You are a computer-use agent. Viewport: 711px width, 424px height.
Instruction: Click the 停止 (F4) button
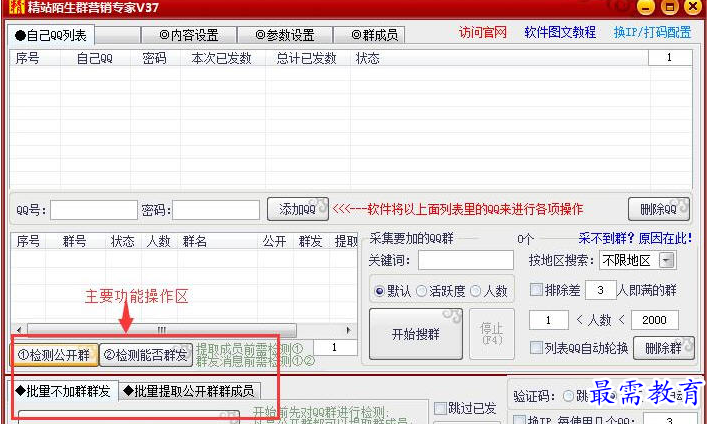[492, 334]
